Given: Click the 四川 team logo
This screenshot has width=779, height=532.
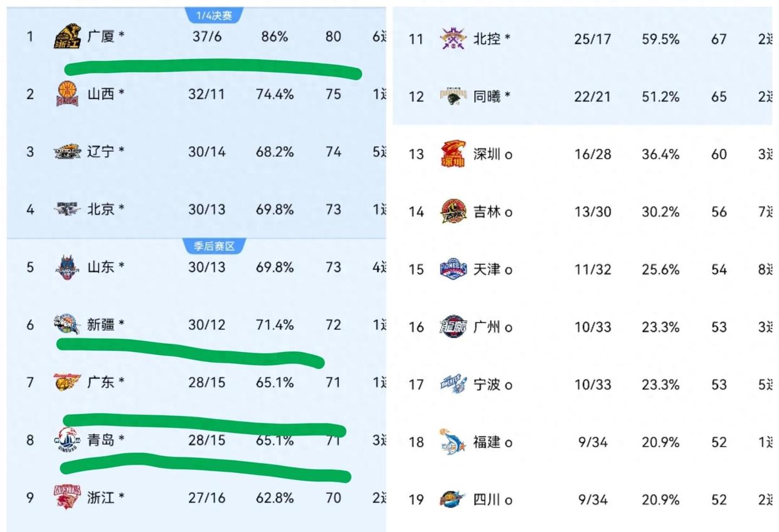Looking at the screenshot, I should click(x=453, y=500).
